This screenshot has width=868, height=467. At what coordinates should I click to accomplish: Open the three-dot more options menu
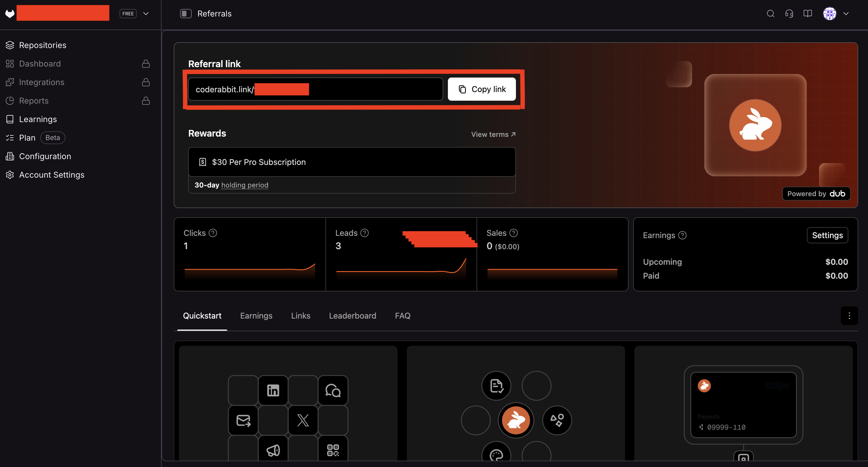(x=849, y=316)
